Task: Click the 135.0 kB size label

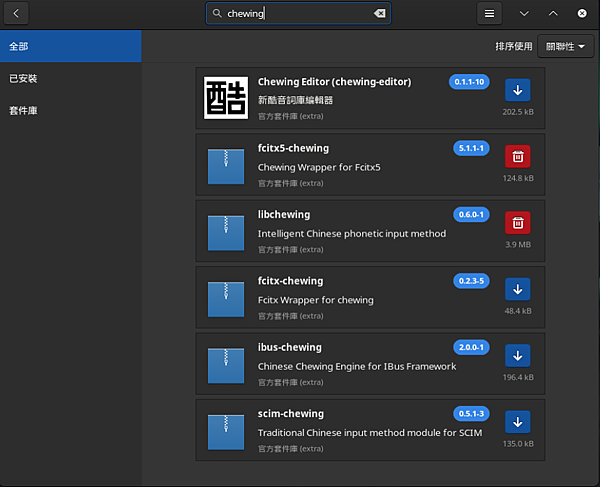Action: pos(518,444)
